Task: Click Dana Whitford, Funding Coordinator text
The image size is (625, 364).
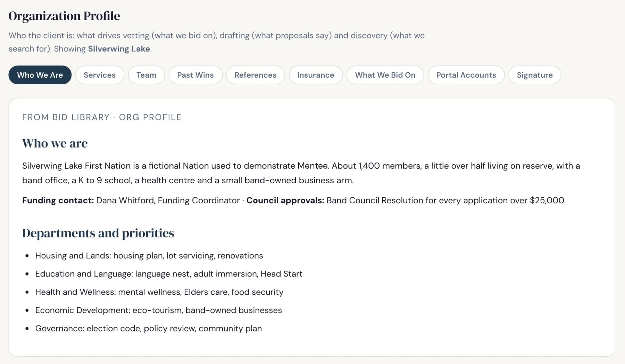Action: point(168,200)
